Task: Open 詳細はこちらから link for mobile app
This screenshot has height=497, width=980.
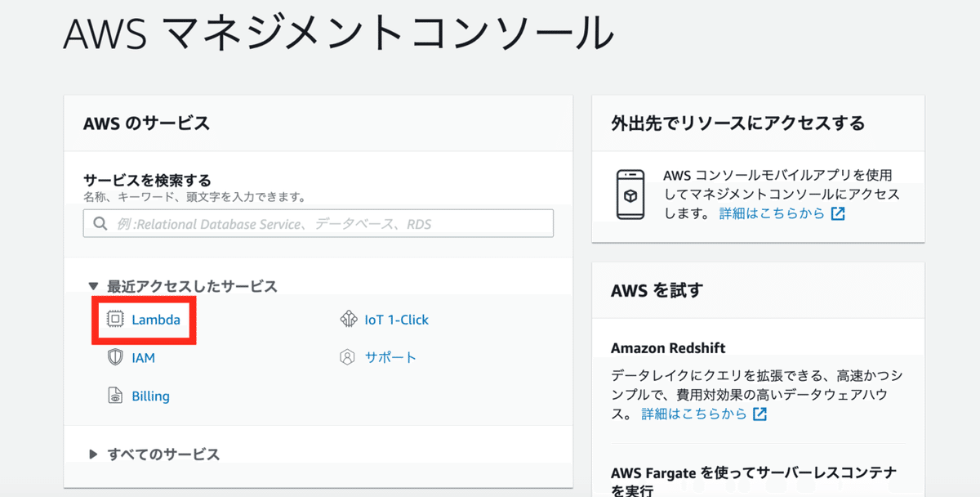Action: (x=770, y=213)
